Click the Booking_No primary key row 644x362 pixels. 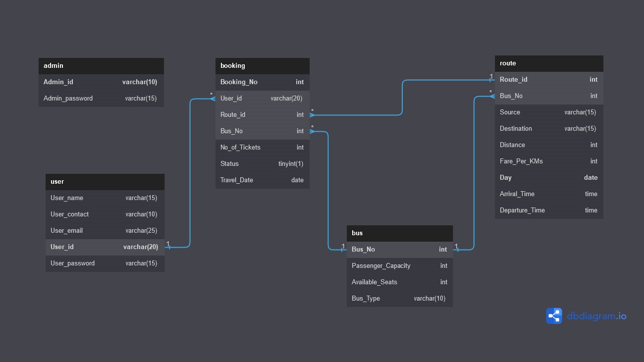[262, 82]
